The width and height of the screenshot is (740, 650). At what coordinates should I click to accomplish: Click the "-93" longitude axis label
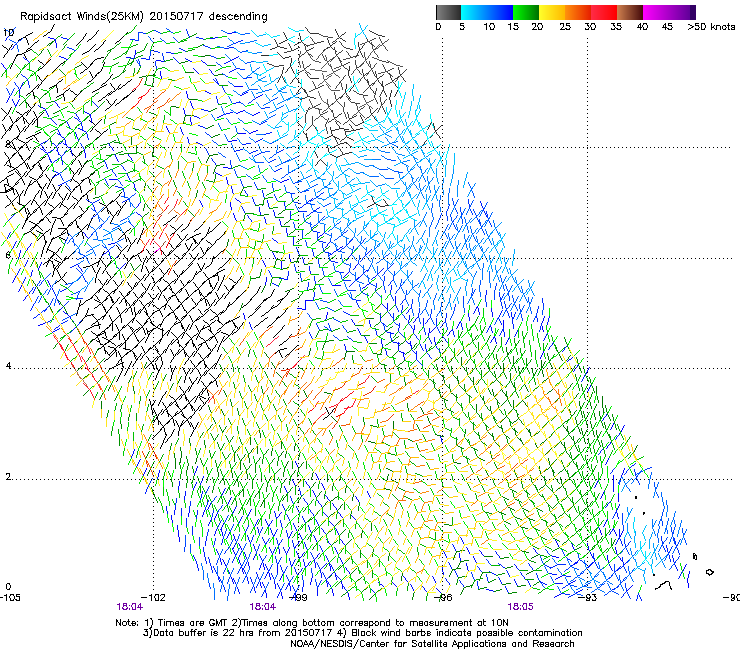click(x=588, y=598)
